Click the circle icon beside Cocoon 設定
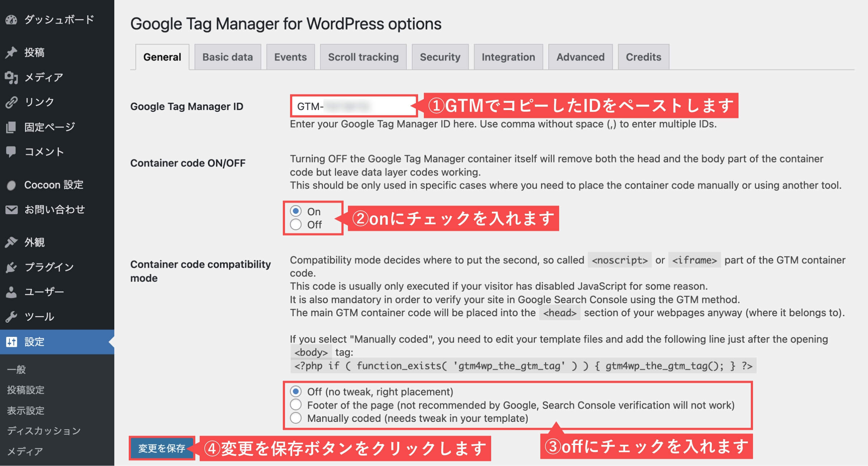This screenshot has height=466, width=868. pyautogui.click(x=11, y=185)
